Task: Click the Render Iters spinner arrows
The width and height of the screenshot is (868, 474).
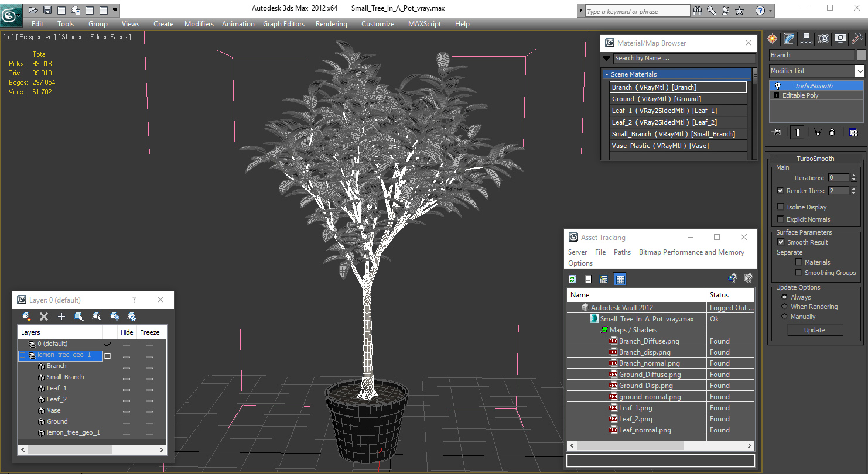Action: pos(853,191)
